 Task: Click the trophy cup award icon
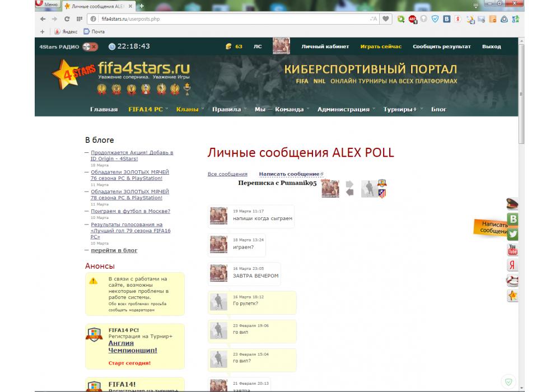(x=187, y=88)
